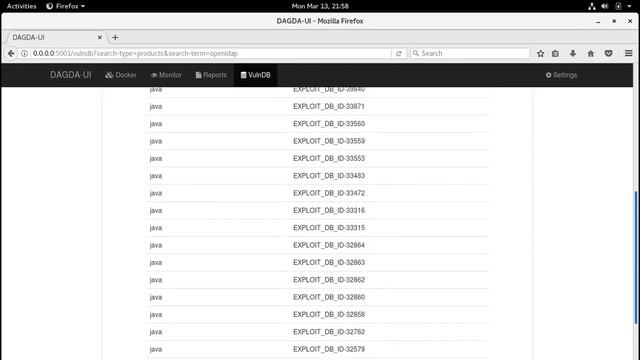Reload the page with the refresh icon
Screen dimensions: 640x360
(399, 53)
